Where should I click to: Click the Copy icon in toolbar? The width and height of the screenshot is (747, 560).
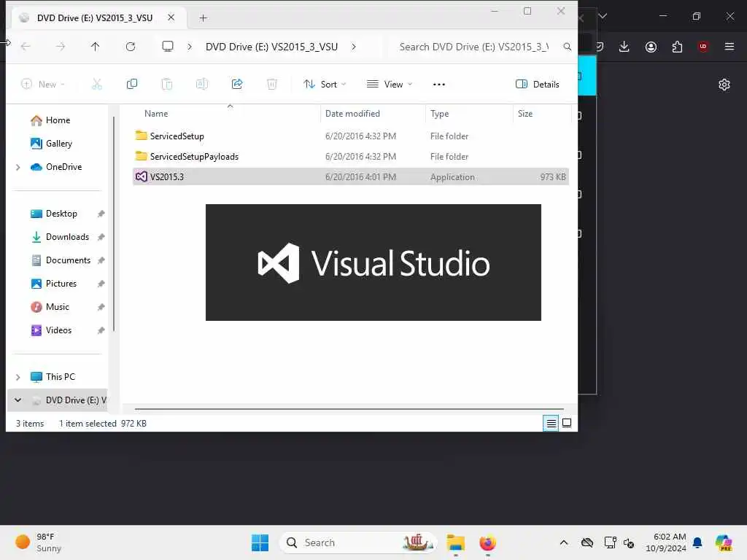click(x=132, y=85)
